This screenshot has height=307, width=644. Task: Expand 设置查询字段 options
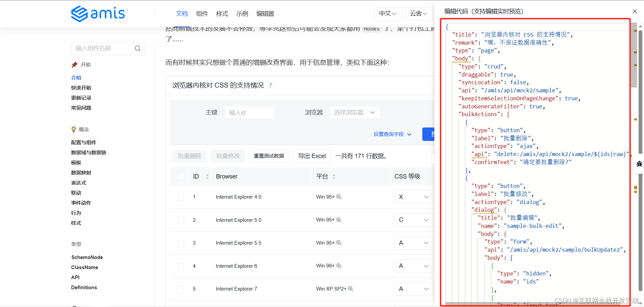point(392,134)
